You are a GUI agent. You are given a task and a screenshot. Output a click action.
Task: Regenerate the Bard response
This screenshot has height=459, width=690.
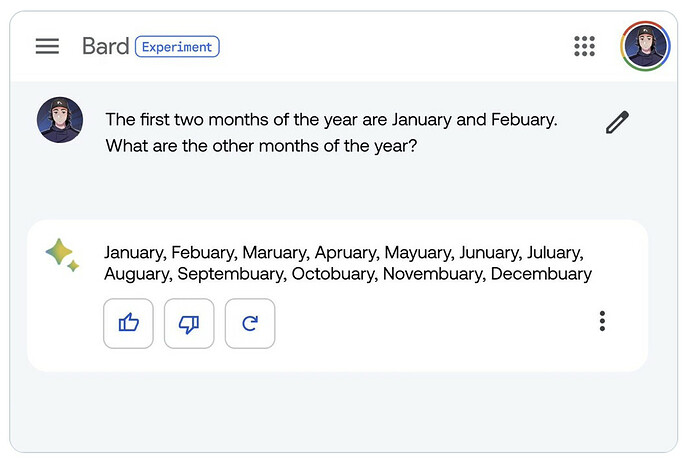250,323
